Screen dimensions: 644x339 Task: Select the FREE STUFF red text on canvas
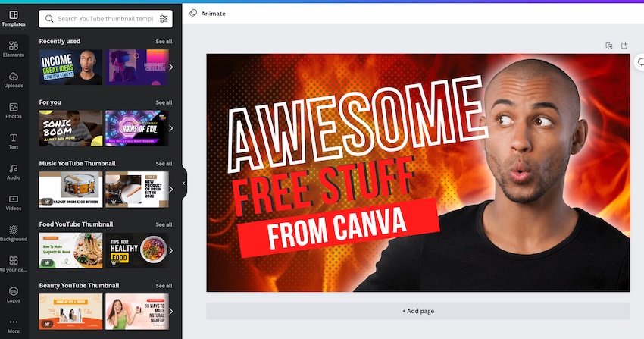click(324, 185)
